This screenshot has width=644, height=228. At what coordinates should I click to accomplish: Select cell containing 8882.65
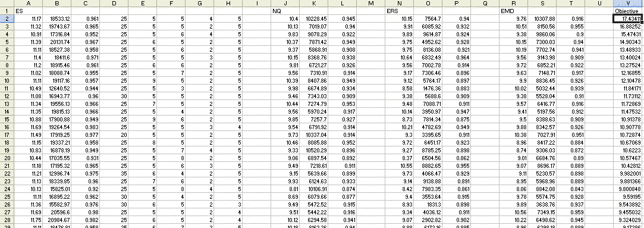pos(428,165)
